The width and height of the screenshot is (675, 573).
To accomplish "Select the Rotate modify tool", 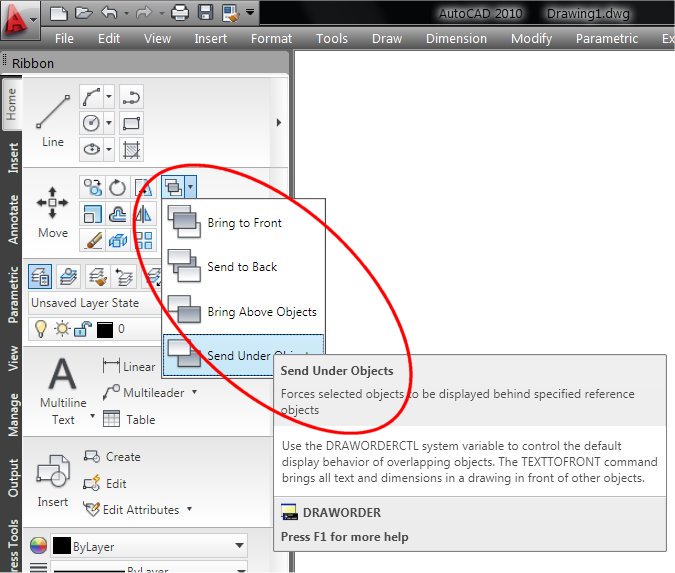I will coord(118,188).
